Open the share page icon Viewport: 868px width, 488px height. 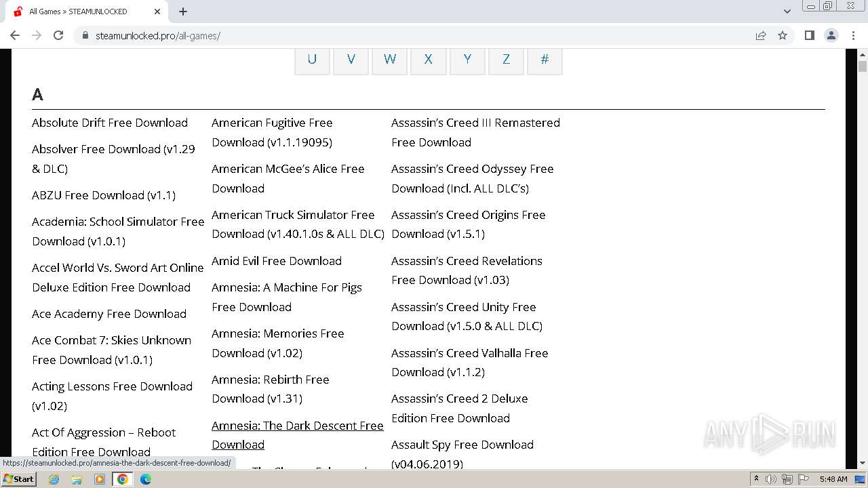coord(761,35)
